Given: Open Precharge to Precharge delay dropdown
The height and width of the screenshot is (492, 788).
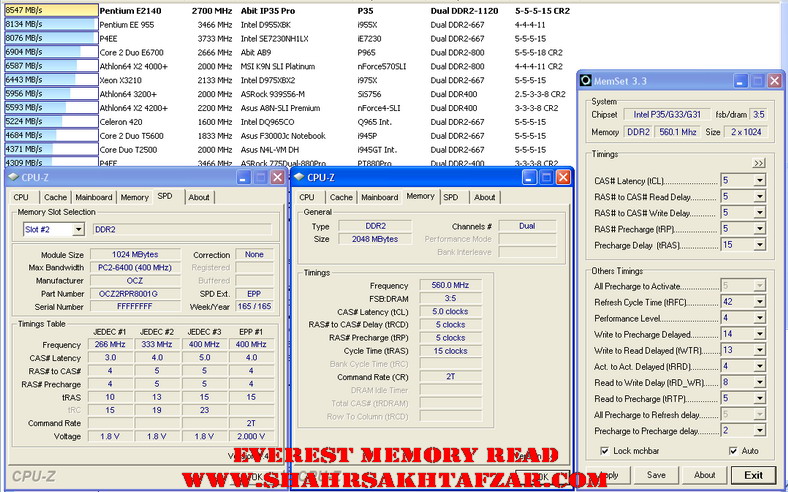Looking at the screenshot, I should click(759, 431).
